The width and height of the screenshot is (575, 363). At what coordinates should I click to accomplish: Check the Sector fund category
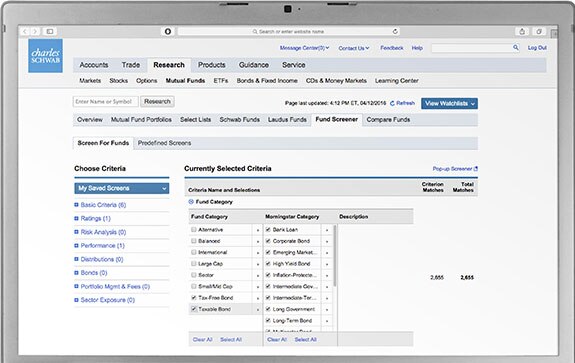click(x=194, y=275)
